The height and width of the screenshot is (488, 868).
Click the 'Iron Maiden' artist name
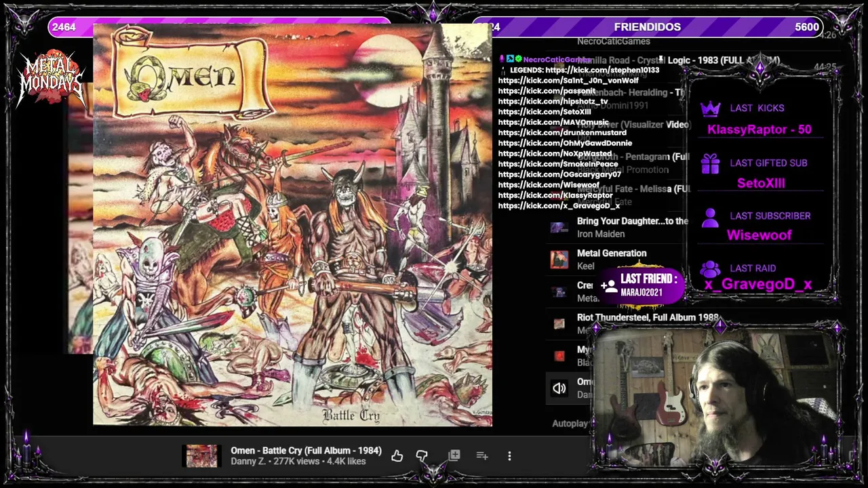coord(601,234)
